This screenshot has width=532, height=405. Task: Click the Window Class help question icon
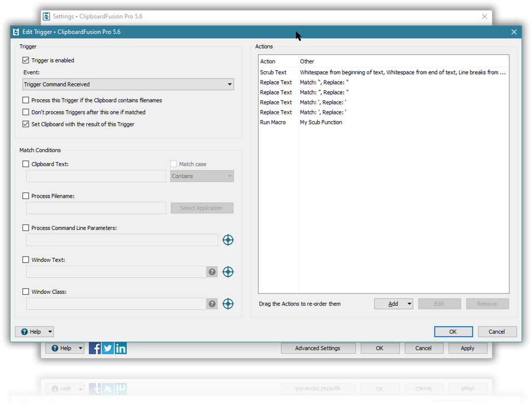(212, 304)
